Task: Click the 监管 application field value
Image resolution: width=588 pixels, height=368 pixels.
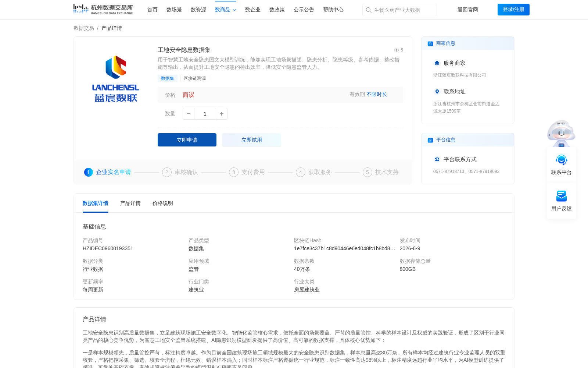Action: coord(194,269)
